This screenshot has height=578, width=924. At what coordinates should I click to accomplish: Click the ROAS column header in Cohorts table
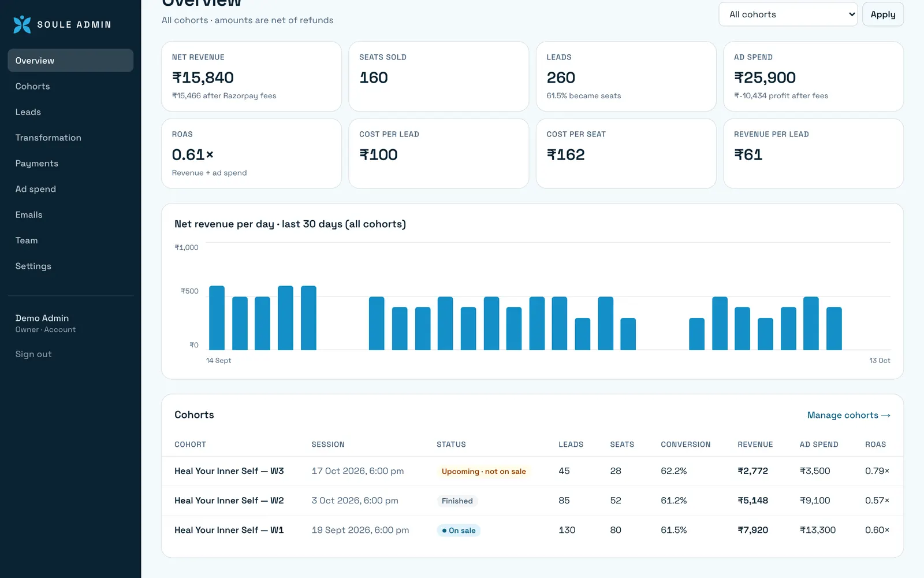point(875,444)
